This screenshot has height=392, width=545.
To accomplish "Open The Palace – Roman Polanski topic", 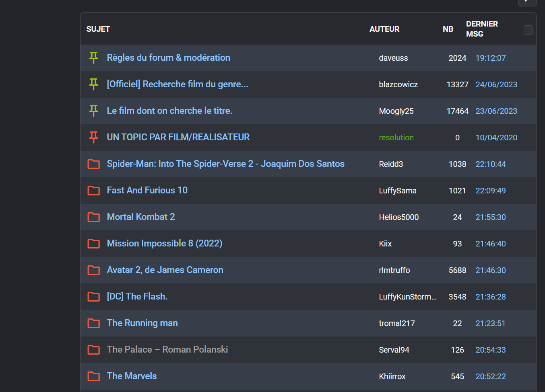I will 167,350.
